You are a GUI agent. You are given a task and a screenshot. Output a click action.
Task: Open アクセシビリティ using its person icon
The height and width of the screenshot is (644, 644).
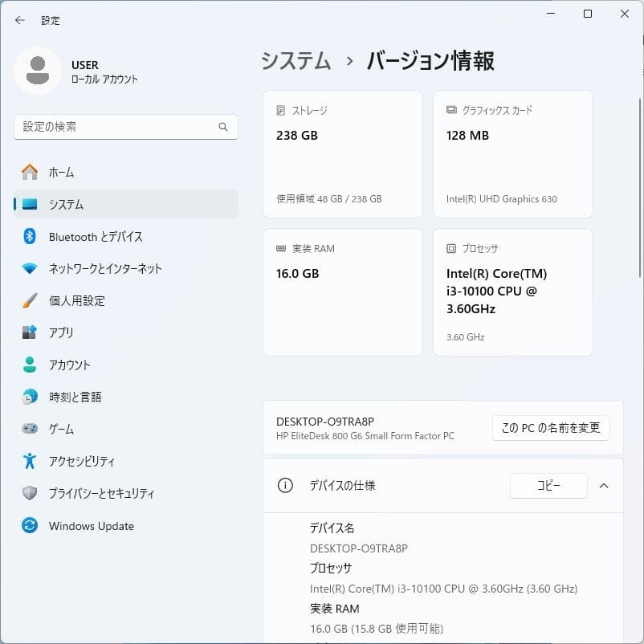(x=30, y=461)
